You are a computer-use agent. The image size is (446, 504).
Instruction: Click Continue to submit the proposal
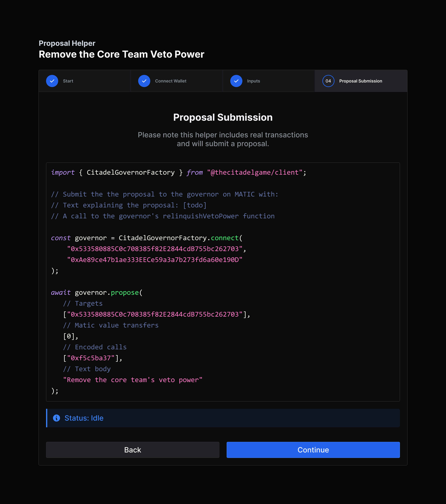tap(313, 450)
